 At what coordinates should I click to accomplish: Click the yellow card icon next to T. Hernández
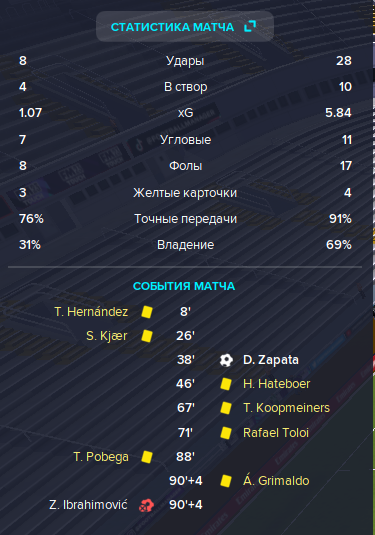point(147,312)
